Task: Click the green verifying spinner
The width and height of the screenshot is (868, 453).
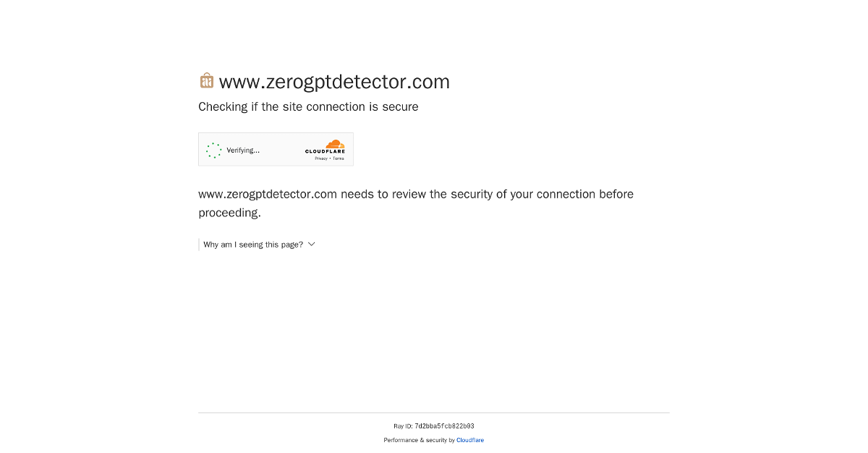Action: tap(213, 151)
